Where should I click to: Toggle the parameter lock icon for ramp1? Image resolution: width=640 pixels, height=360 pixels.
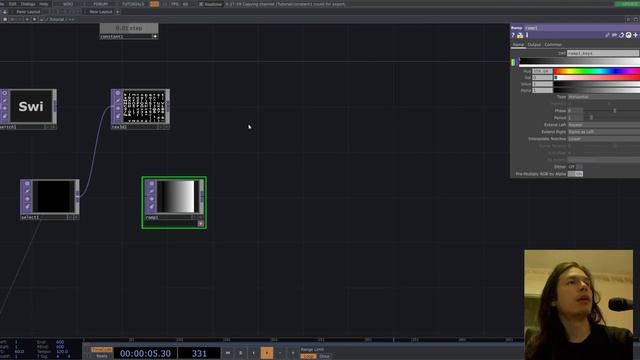(520, 35)
